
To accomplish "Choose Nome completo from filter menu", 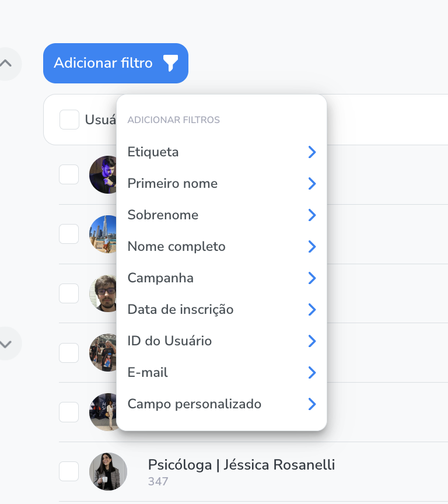I will (x=222, y=247).
